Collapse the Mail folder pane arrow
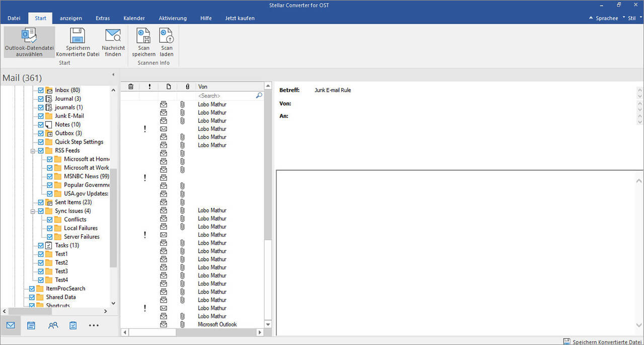 point(113,75)
